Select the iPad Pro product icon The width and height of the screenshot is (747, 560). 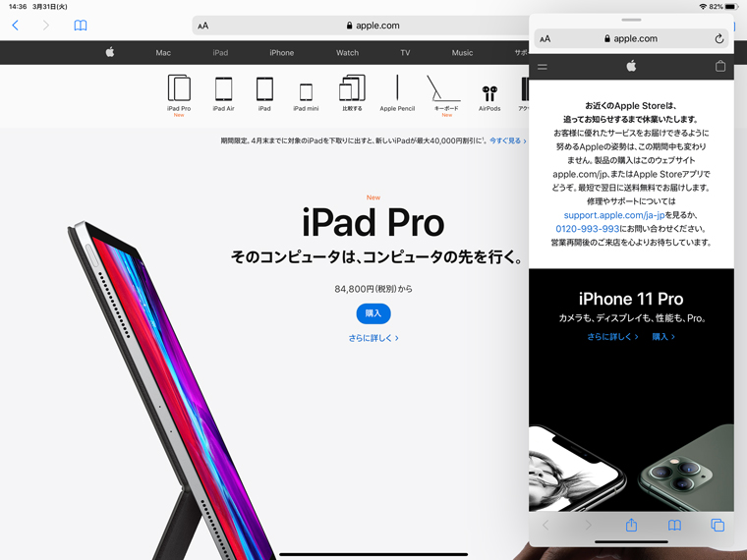(179, 95)
